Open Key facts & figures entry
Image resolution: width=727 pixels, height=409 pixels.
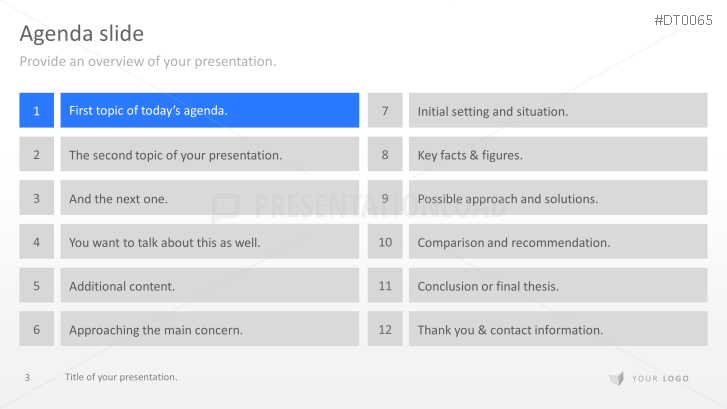[558, 155]
